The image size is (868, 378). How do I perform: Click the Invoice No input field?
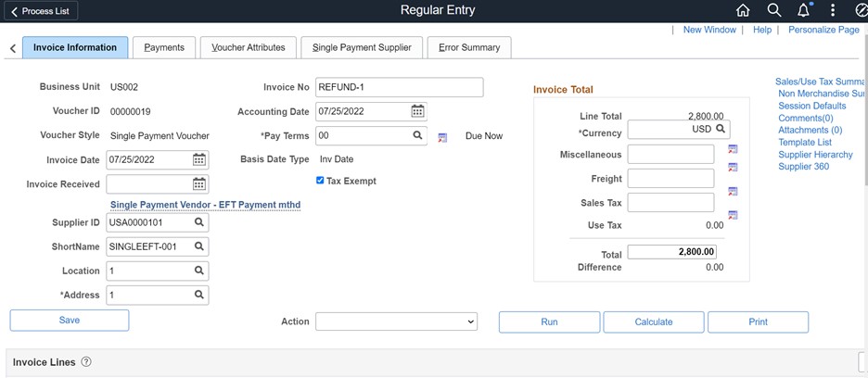399,87
